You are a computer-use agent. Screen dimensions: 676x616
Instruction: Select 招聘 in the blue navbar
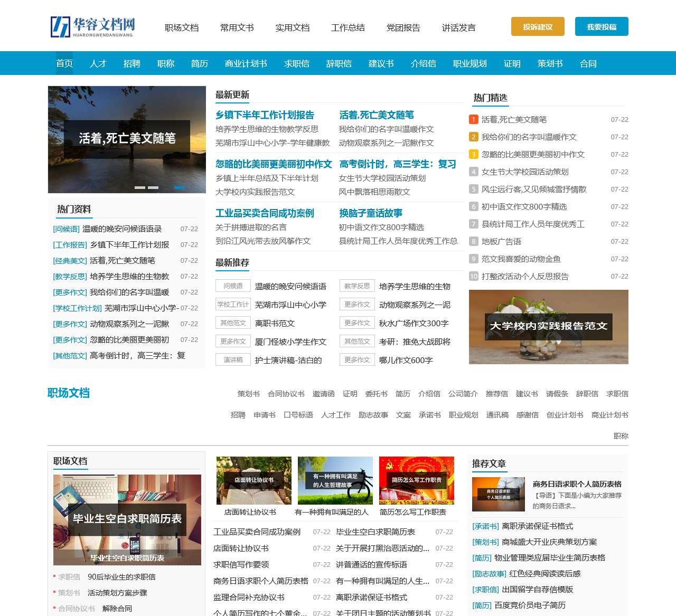pyautogui.click(x=132, y=63)
